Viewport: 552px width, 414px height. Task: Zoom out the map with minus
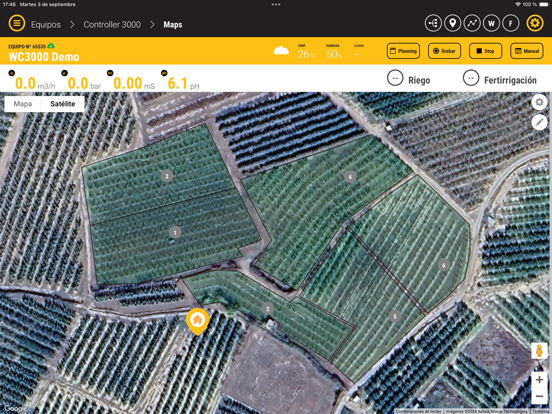coord(539,396)
